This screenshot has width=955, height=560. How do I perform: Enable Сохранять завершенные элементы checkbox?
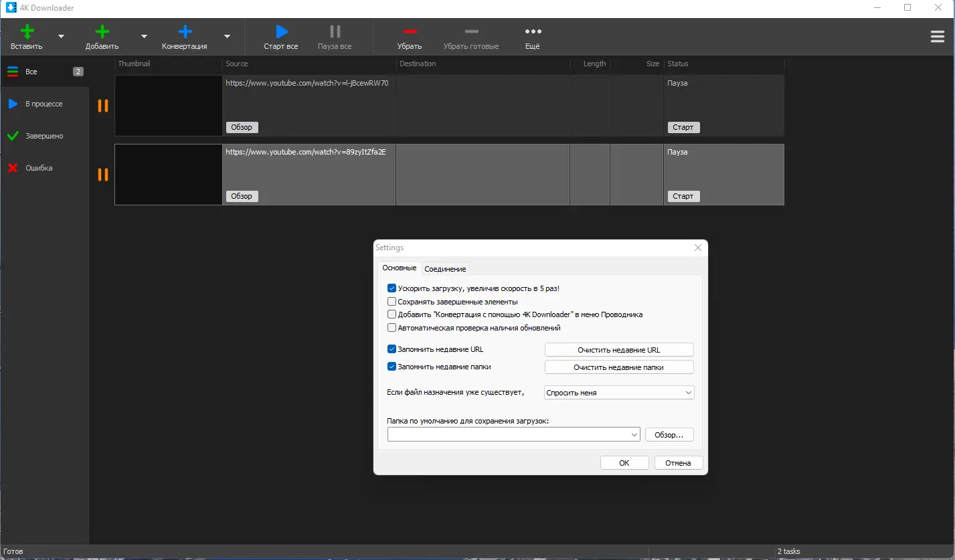[392, 302]
